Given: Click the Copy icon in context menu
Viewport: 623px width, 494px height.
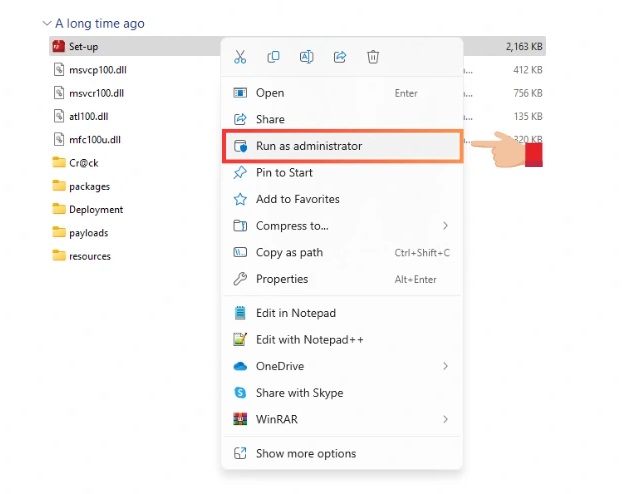Looking at the screenshot, I should (x=273, y=57).
